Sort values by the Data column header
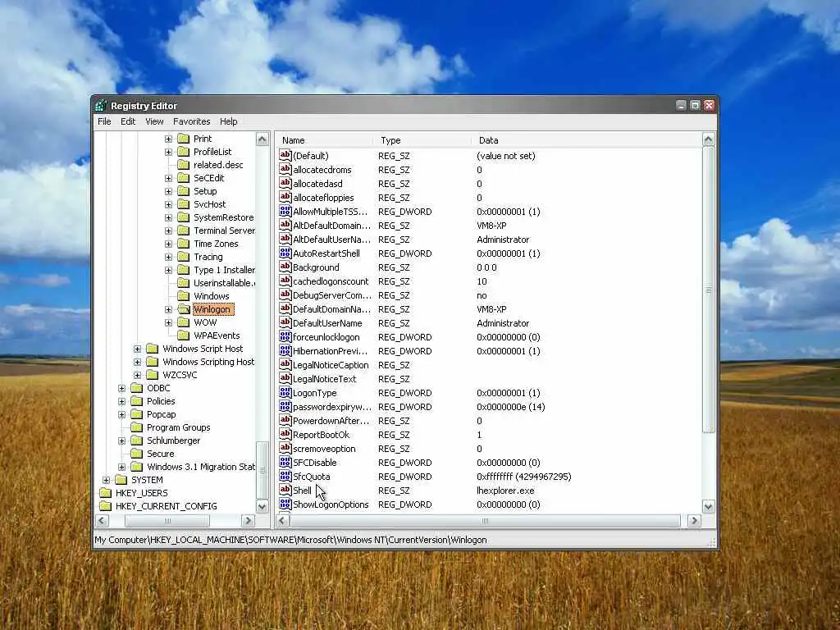Viewport: 840px width, 630px height. click(587, 140)
